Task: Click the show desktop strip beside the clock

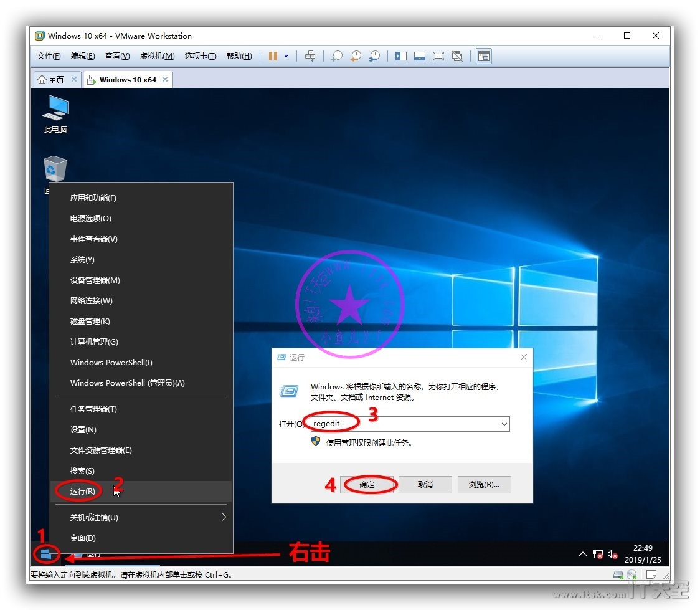Action: click(666, 554)
